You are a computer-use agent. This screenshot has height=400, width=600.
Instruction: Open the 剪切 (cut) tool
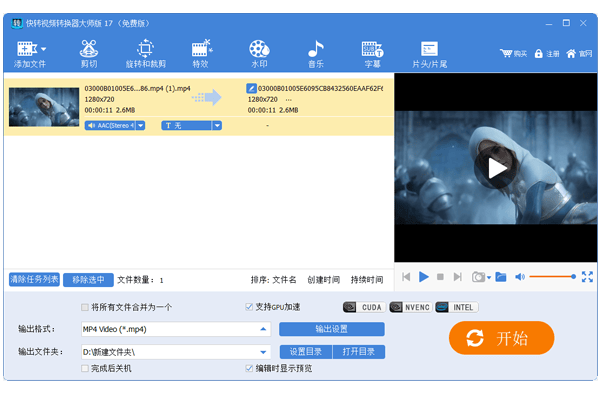(x=89, y=54)
